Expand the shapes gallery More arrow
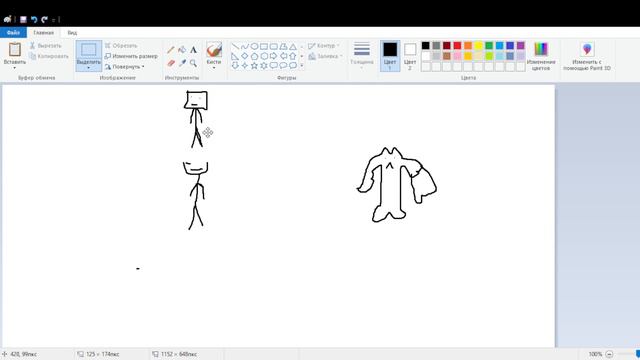This screenshot has width=640, height=360. pos(302,65)
